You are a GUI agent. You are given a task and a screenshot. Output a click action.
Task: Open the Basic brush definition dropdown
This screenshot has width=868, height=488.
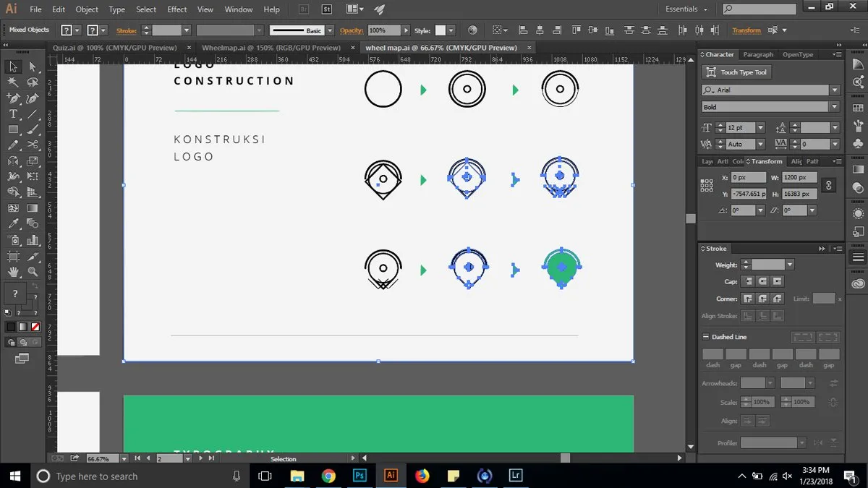pos(330,30)
